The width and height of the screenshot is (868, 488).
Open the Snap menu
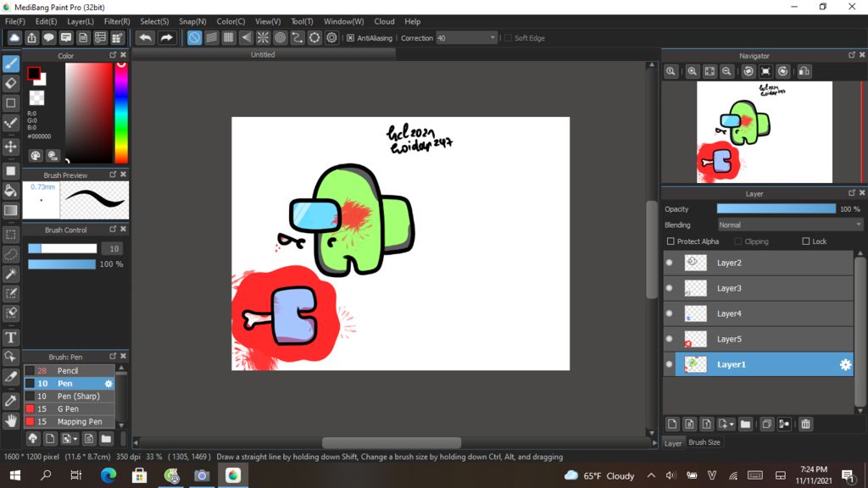[192, 21]
